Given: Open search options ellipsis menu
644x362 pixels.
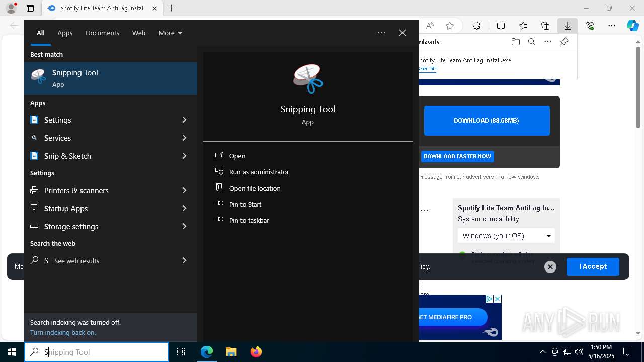Looking at the screenshot, I should point(381,33).
